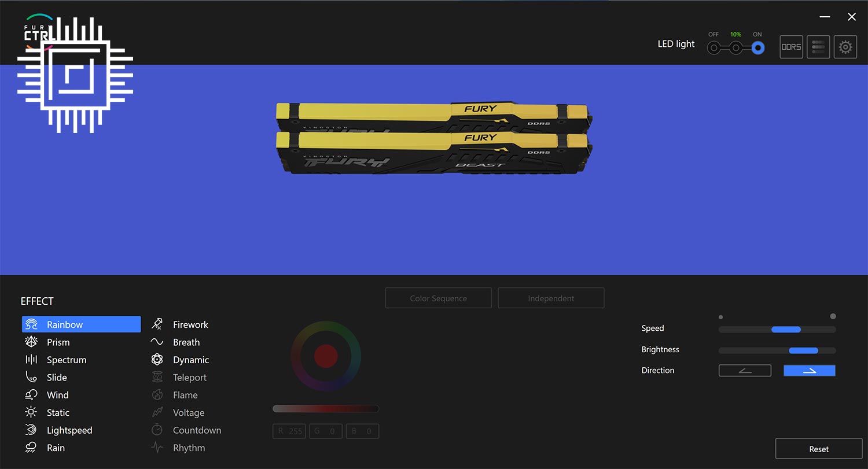Set direction to right arrow
This screenshot has width=868, height=469.
pyautogui.click(x=810, y=371)
